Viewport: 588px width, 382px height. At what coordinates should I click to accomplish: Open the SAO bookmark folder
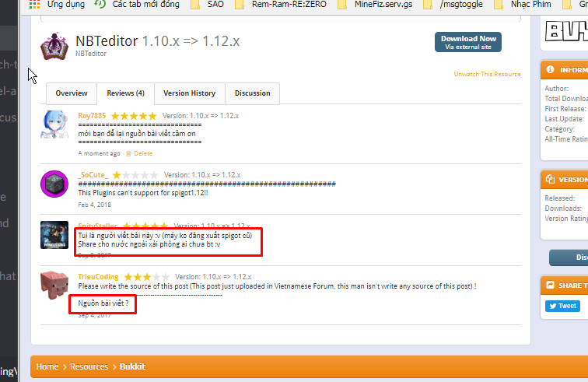208,4
